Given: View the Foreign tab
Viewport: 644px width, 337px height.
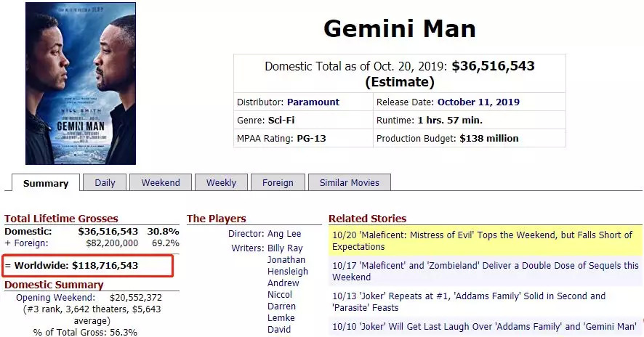Looking at the screenshot, I should pyautogui.click(x=278, y=183).
